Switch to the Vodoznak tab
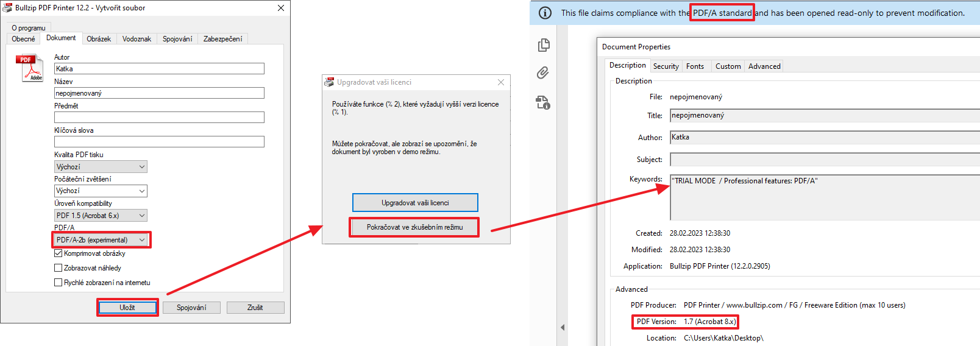This screenshot has width=980, height=346. [x=137, y=39]
